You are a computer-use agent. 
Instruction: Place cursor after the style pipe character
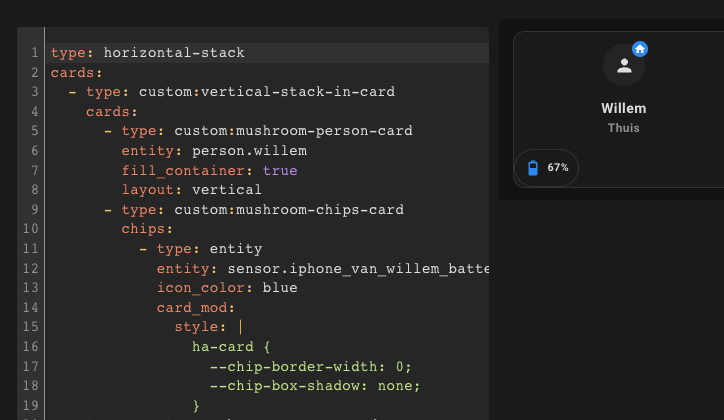pyautogui.click(x=244, y=326)
